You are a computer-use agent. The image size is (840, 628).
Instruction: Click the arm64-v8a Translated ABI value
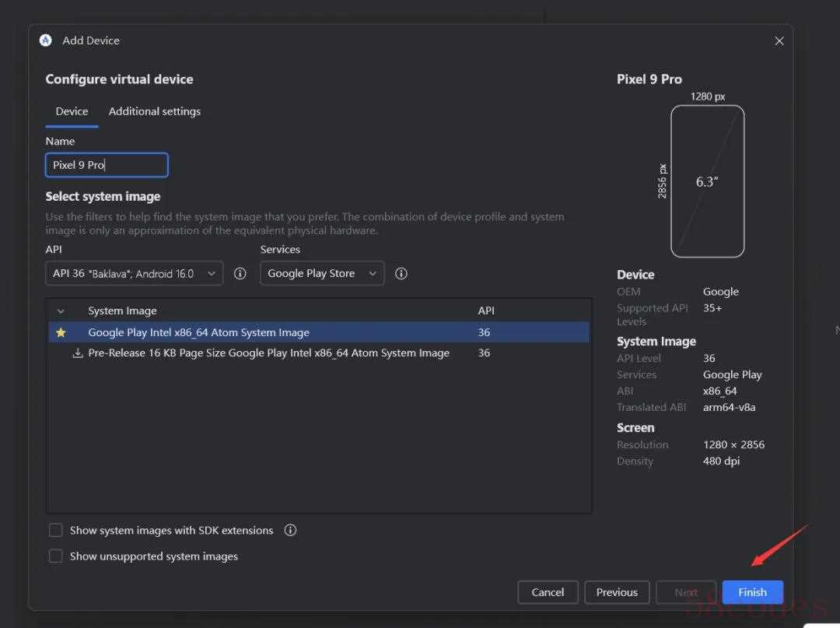pyautogui.click(x=729, y=407)
